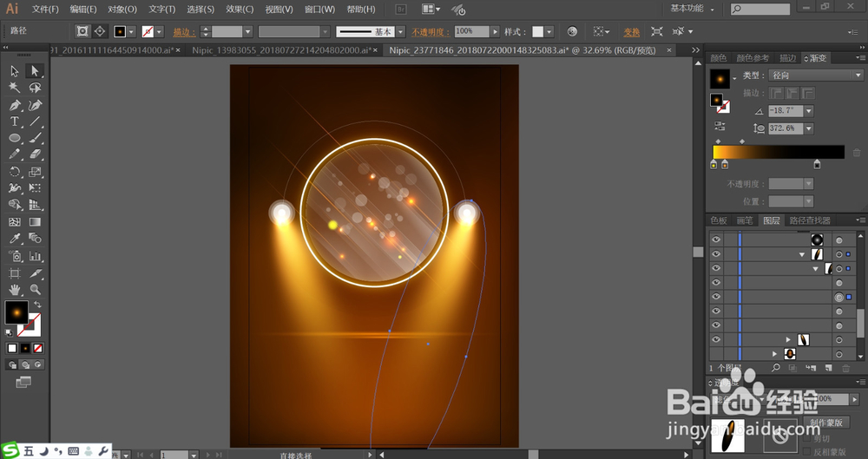Select the Line Segment tool
This screenshot has height=459, width=868.
point(35,121)
